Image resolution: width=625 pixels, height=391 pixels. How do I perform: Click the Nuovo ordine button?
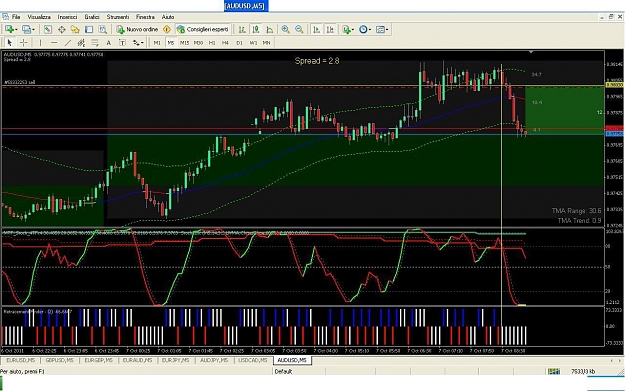(138, 29)
